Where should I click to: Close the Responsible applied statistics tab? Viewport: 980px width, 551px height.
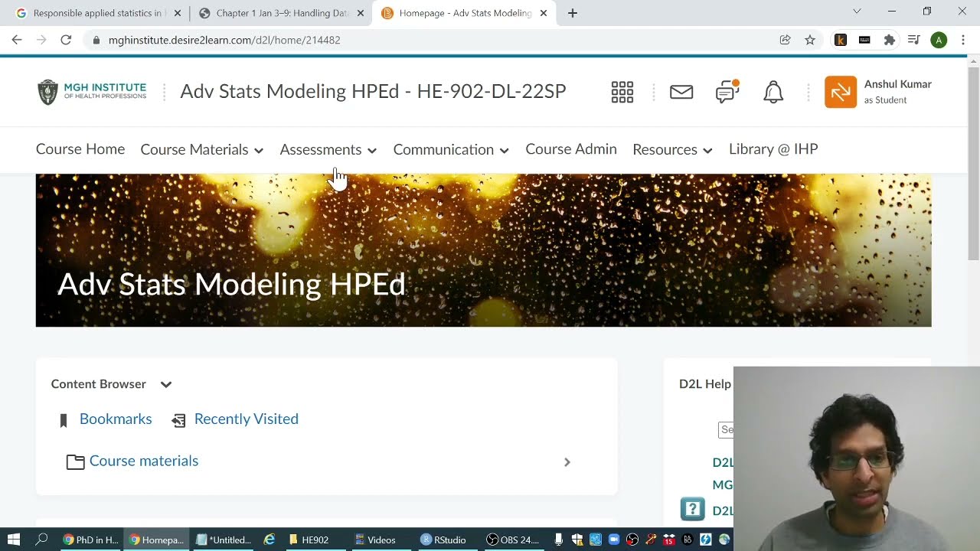[x=178, y=13]
